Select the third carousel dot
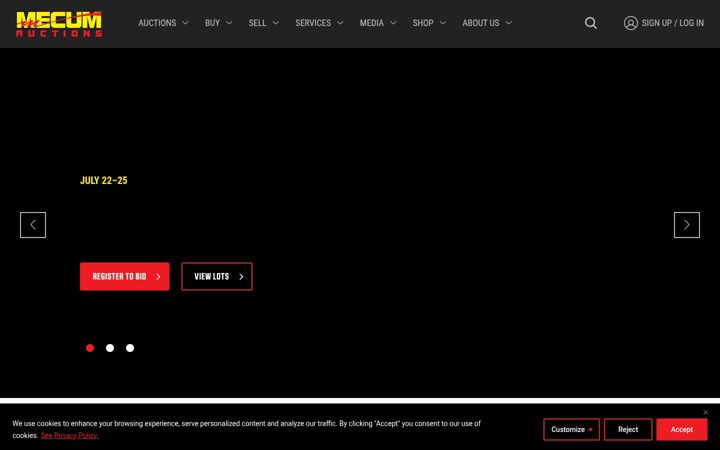This screenshot has height=450, width=720. tap(130, 348)
